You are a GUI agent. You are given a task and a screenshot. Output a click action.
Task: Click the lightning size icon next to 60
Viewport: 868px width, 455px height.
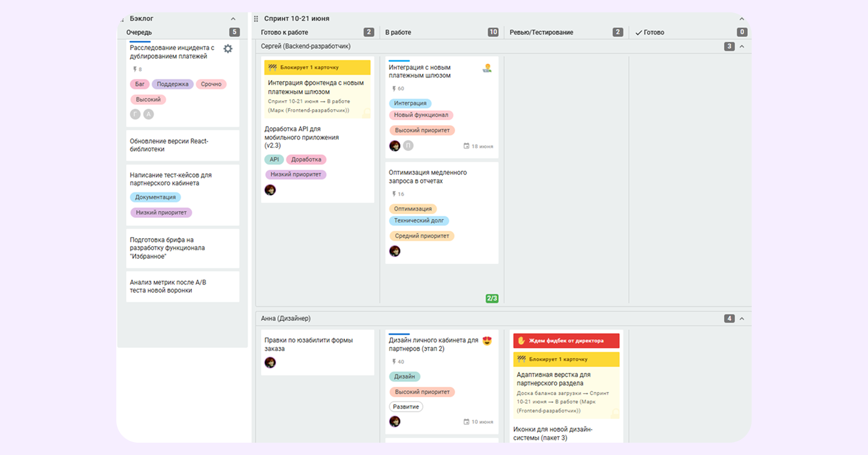click(394, 89)
